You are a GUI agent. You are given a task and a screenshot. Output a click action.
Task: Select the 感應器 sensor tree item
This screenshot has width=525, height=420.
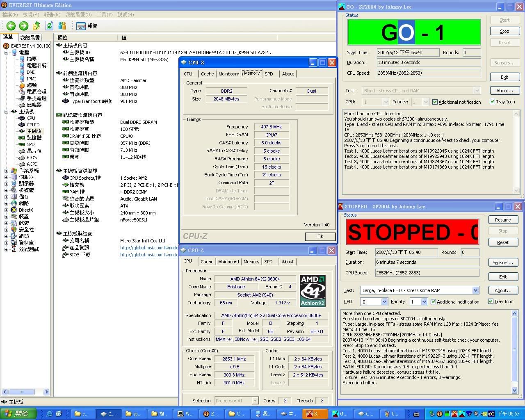click(34, 105)
